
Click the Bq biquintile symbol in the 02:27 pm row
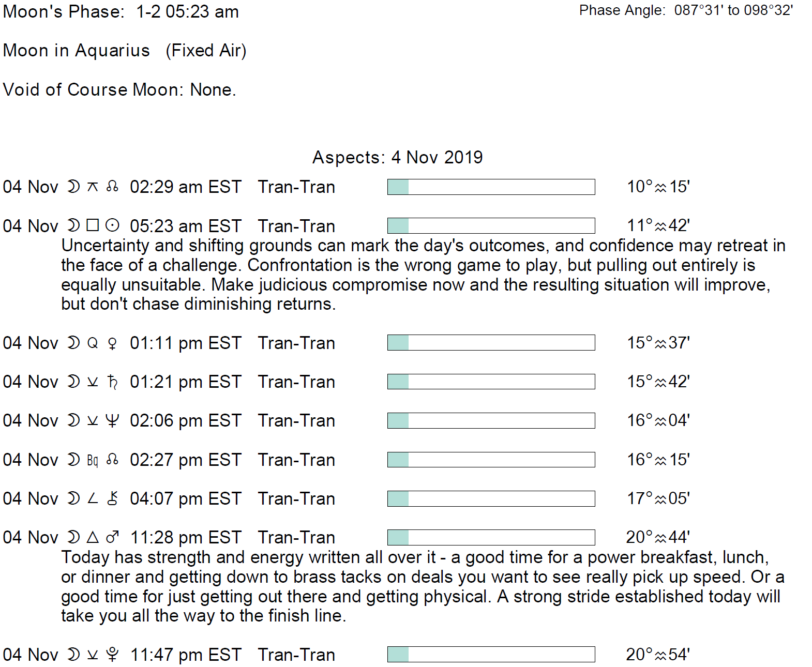(93, 460)
